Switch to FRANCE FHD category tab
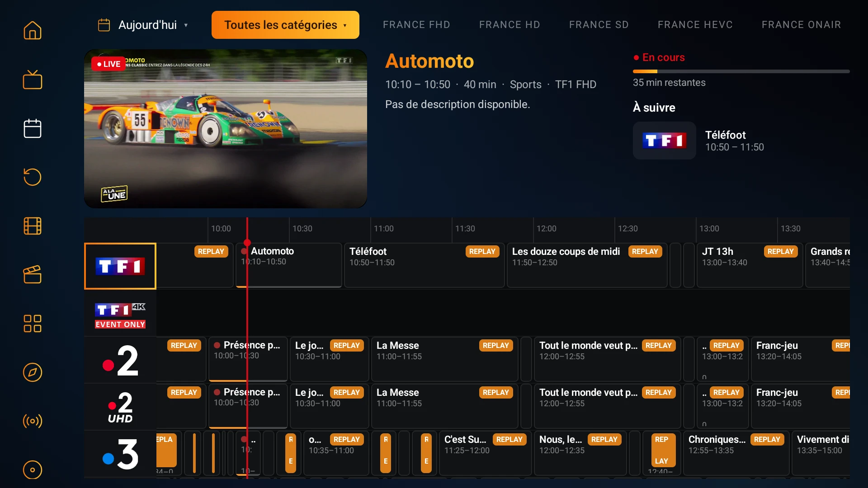 pyautogui.click(x=416, y=25)
